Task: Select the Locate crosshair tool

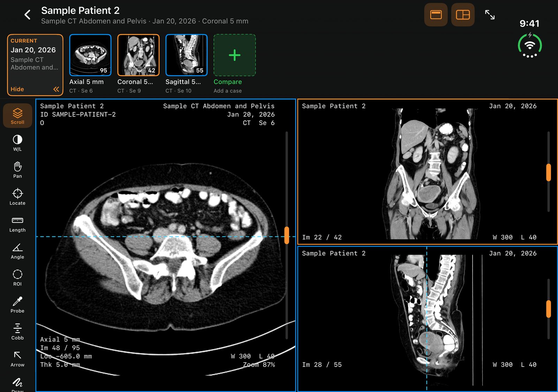Action: click(x=17, y=197)
